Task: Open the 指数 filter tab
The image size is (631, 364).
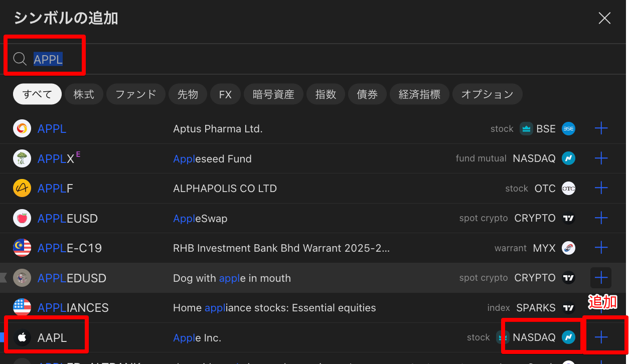Action: pos(326,94)
